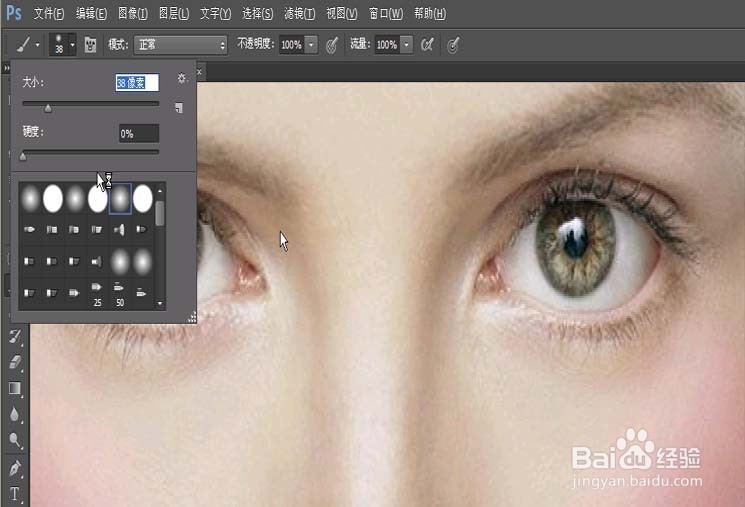The height and width of the screenshot is (507, 745).
Task: Click the 不透明度 100% value field
Action: coord(291,45)
